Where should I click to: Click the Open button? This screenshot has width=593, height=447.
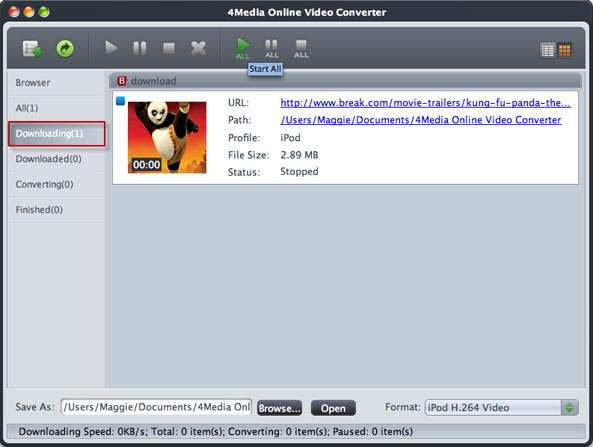click(333, 408)
